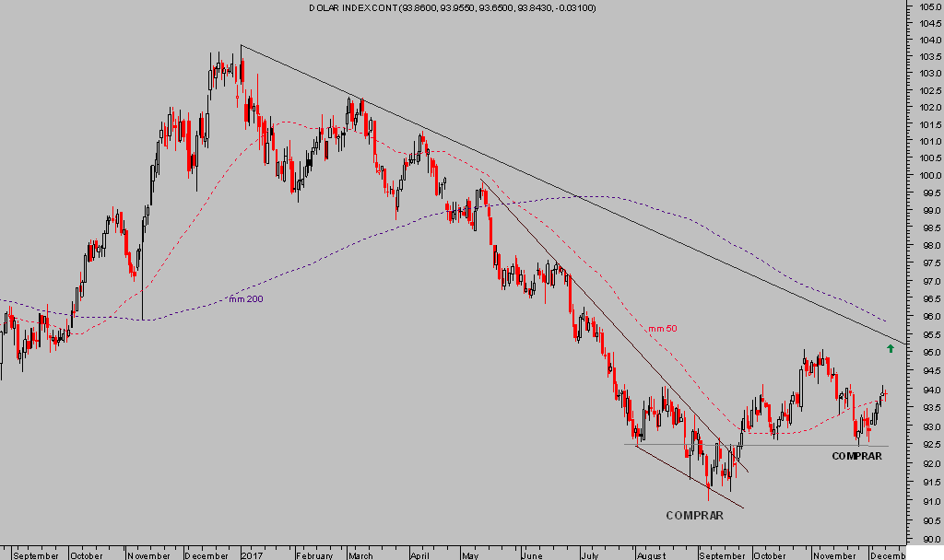Screen dimensions: 944x560
Task: Select April on the date axis
Action: click(x=420, y=555)
